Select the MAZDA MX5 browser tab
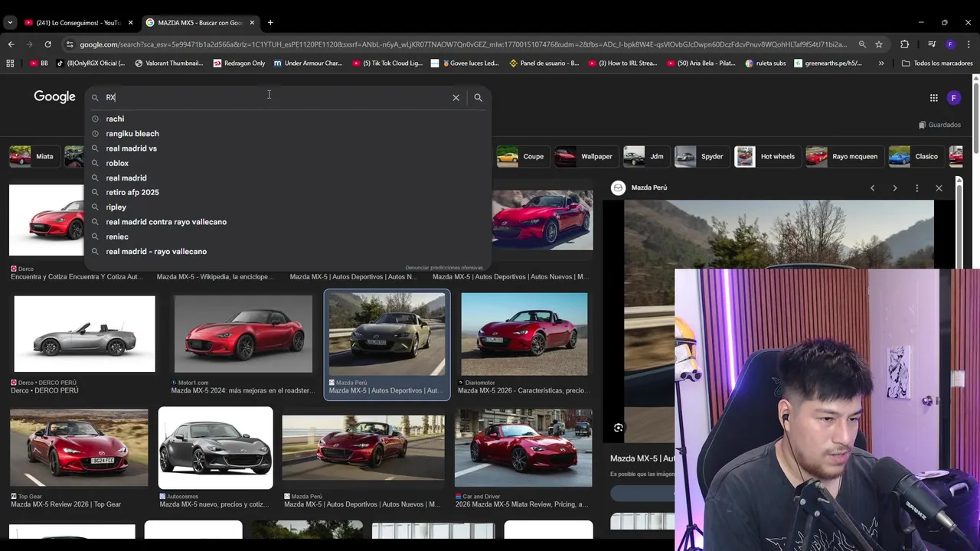Image resolution: width=980 pixels, height=551 pixels. pos(200,23)
